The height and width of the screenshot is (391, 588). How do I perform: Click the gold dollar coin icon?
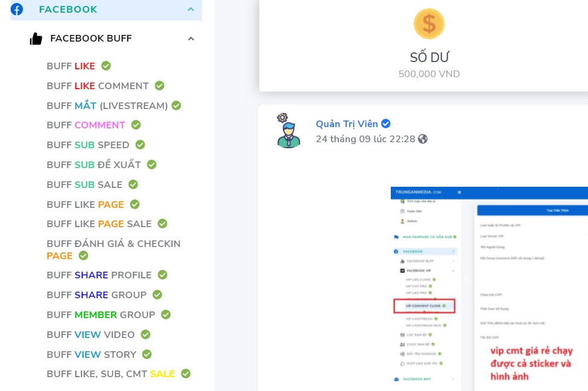pos(429,24)
